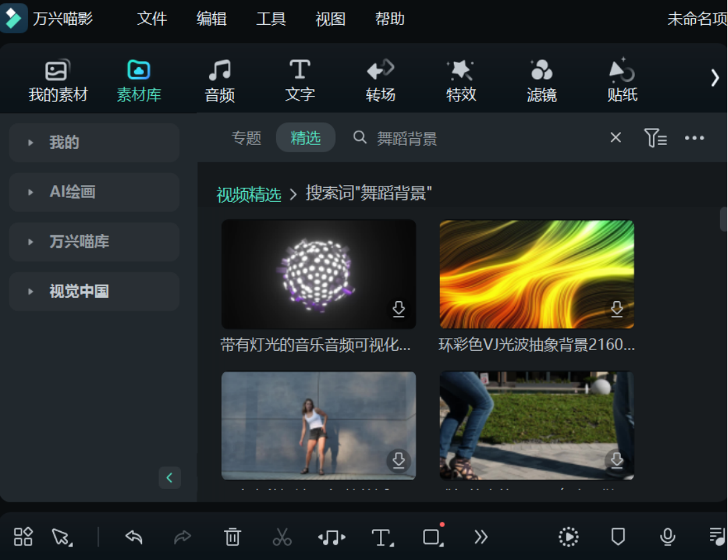Open the audio track list icon
Screen dimensions: 728x560
pyautogui.click(x=717, y=537)
